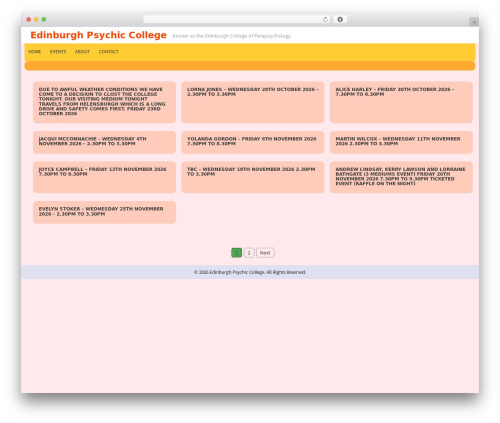The image size is (500, 423).
Task: Click the browser download icon button
Action: (340, 20)
